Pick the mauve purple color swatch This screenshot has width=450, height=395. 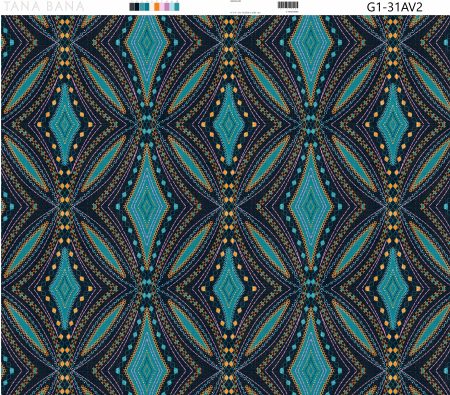[167, 7]
